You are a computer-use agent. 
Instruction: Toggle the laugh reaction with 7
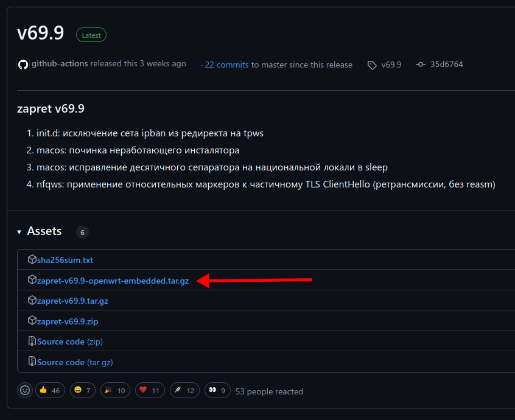(x=82, y=390)
